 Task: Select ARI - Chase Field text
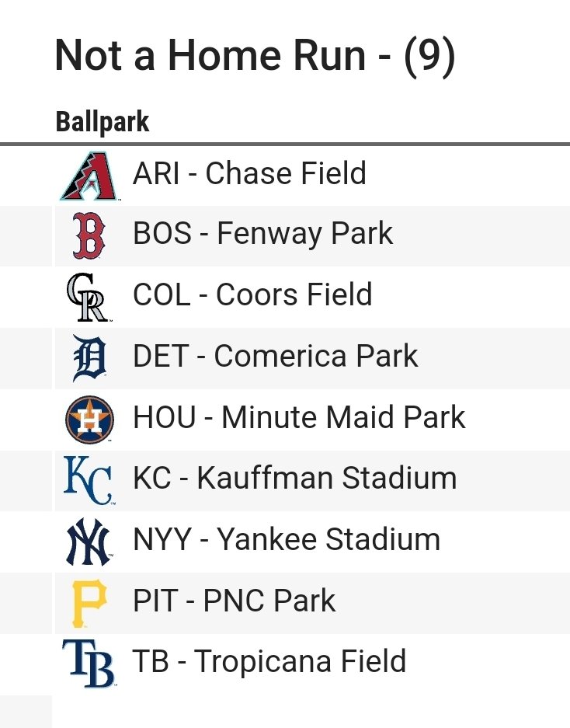249,173
